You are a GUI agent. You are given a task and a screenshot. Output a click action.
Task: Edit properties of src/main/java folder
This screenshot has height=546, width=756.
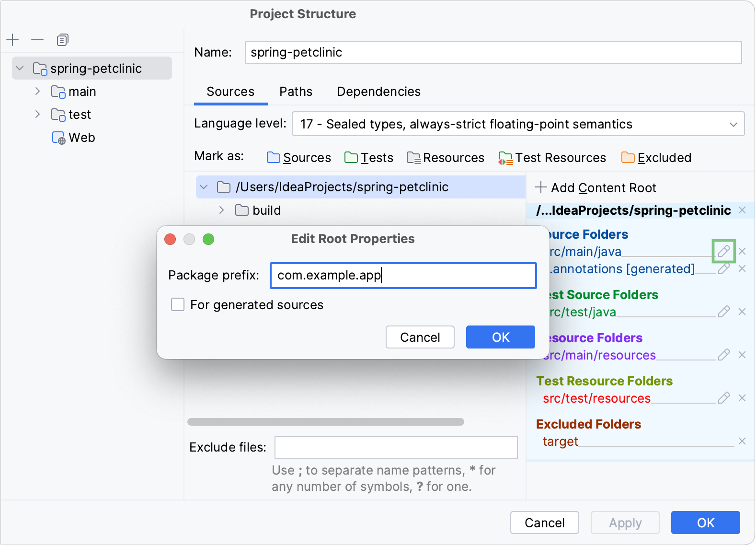pyautogui.click(x=723, y=251)
